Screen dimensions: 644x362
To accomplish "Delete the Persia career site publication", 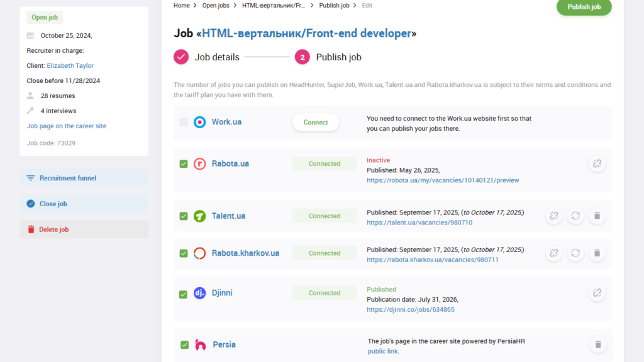I will click(x=598, y=345).
